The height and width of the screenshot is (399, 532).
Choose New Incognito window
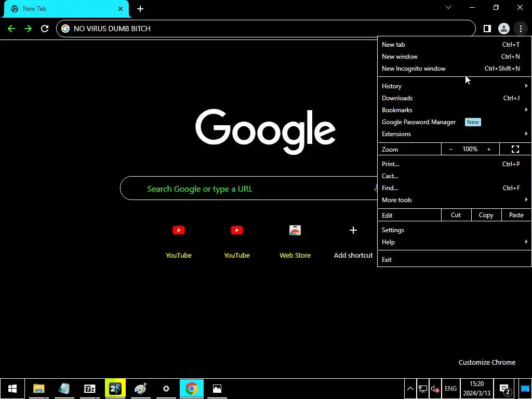click(454, 69)
